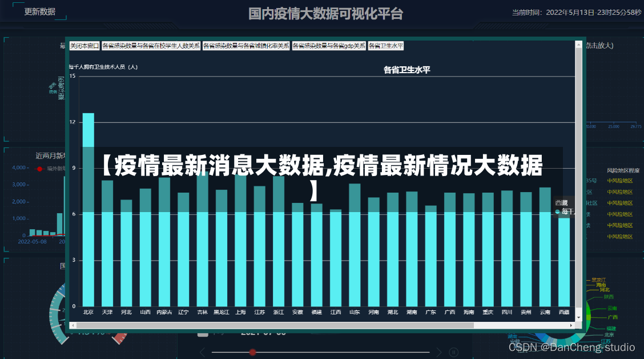Screen dimensions: 644x359
Task: Click the y-axis value 15
Action: pyautogui.click(x=73, y=76)
